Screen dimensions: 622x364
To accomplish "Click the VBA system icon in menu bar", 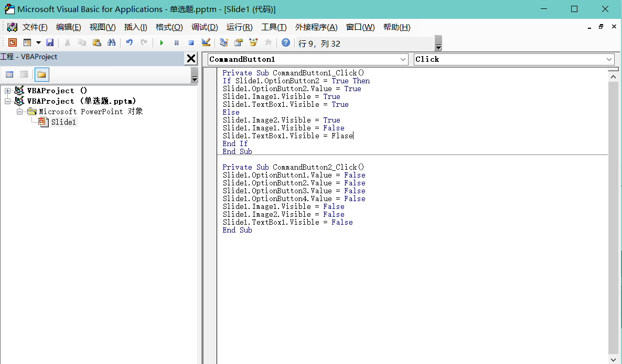I will click(12, 27).
